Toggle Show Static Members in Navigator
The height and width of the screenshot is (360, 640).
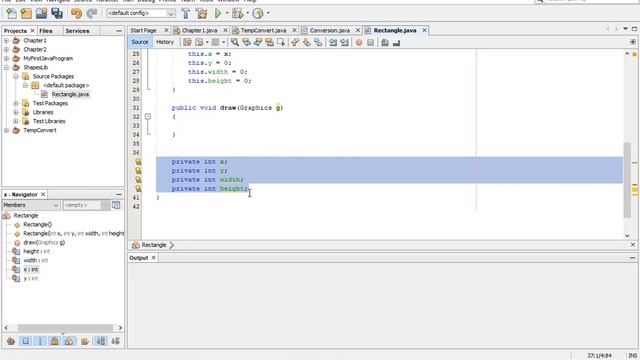click(40, 341)
